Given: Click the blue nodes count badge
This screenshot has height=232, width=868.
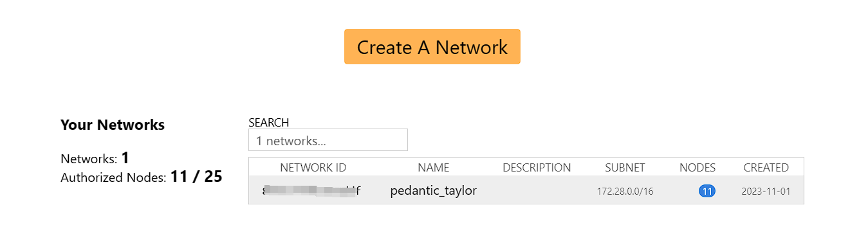Looking at the screenshot, I should click(707, 192).
